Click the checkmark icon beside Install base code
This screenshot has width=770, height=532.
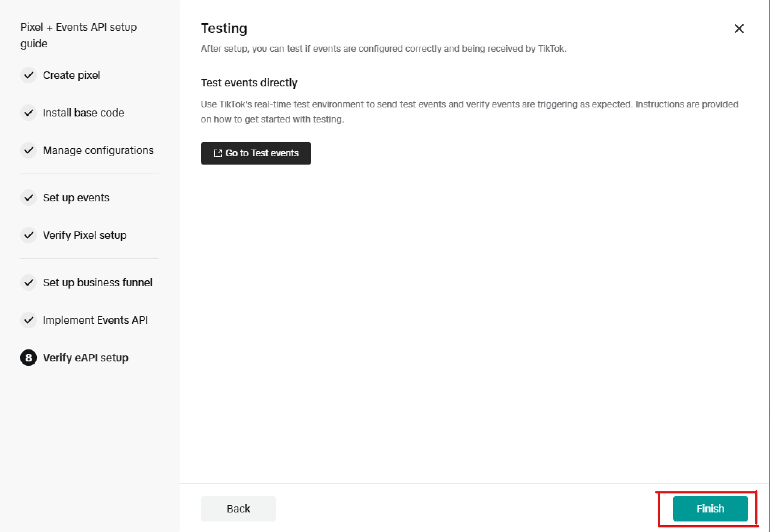point(29,113)
